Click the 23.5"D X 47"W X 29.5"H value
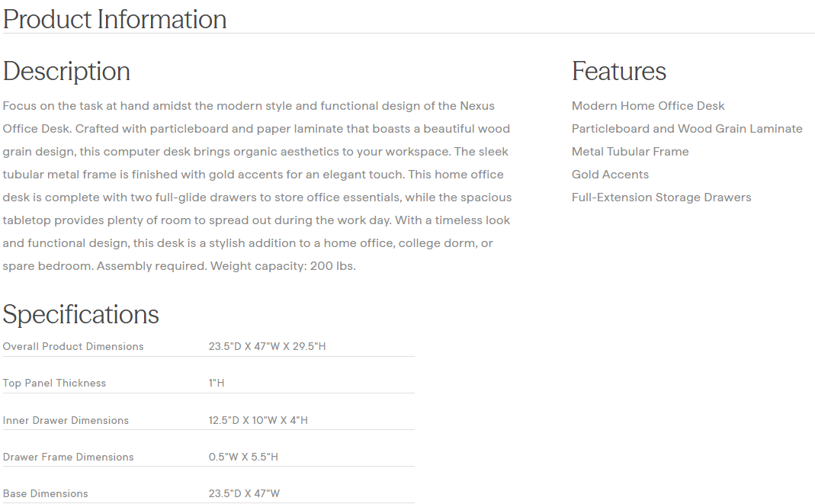815x504 pixels. tap(267, 346)
